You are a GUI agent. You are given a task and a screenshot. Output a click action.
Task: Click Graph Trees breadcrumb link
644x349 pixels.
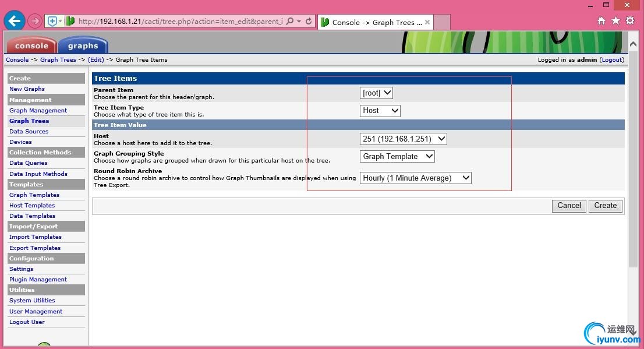58,59
